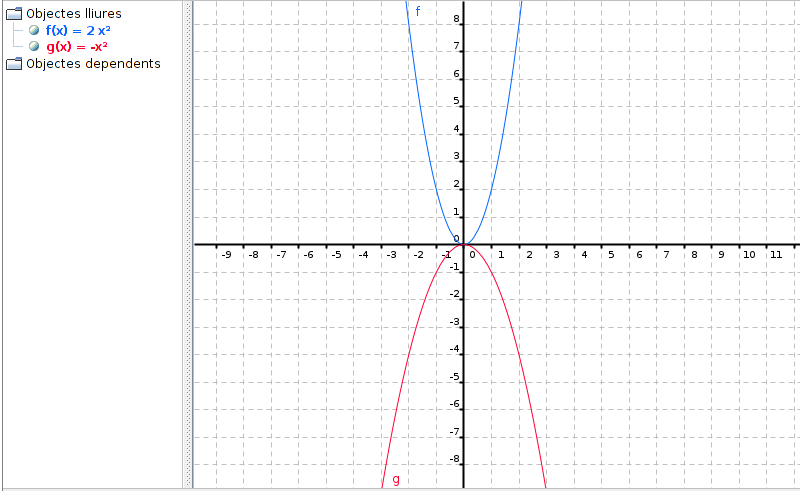800x491 pixels.
Task: Click the blue label f near the parabola
Action: click(x=417, y=11)
